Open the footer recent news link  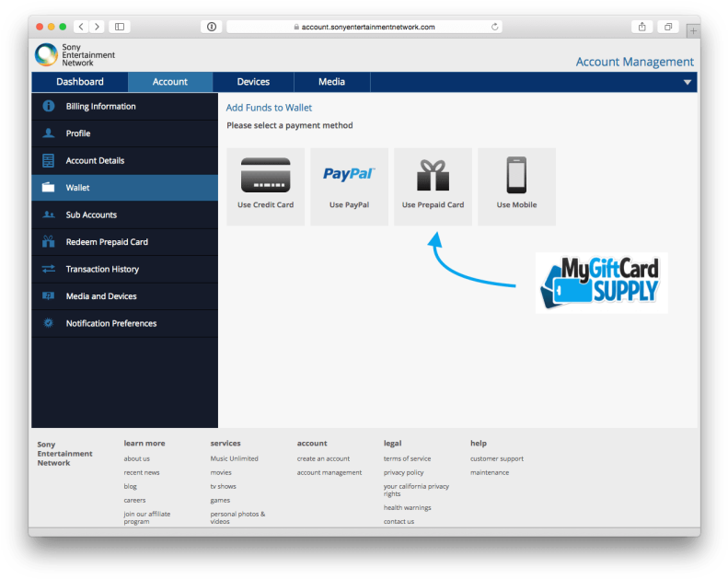click(142, 472)
